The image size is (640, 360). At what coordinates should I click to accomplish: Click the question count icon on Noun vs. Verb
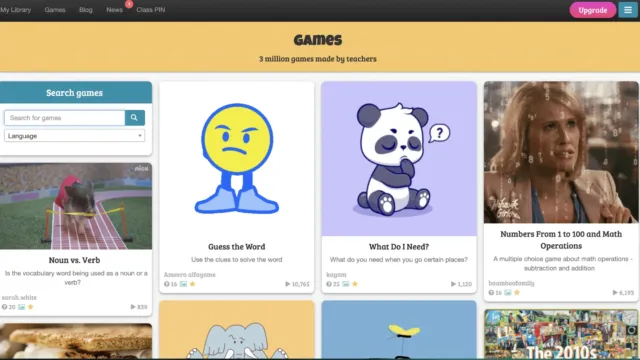[4, 307]
